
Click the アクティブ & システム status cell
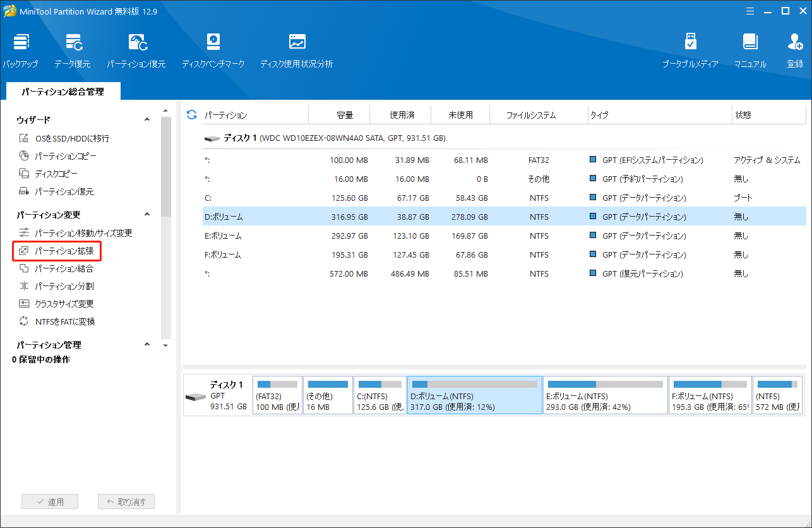coord(767,160)
